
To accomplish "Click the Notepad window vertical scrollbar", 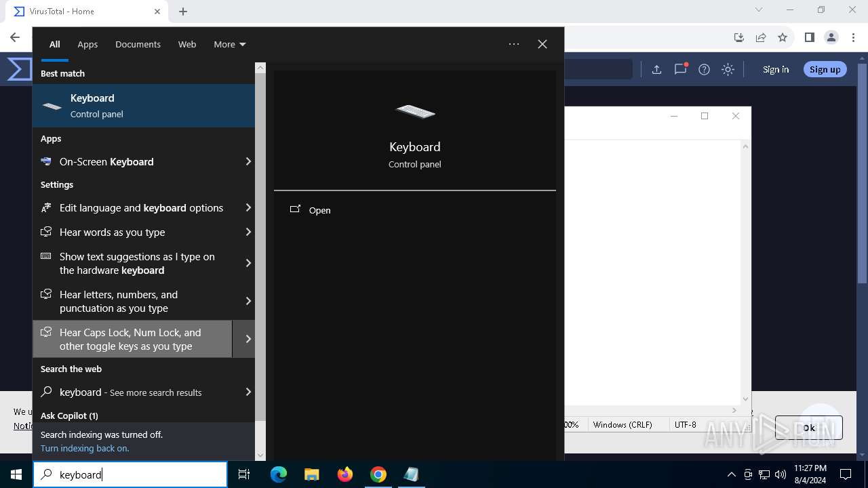I will point(745,272).
